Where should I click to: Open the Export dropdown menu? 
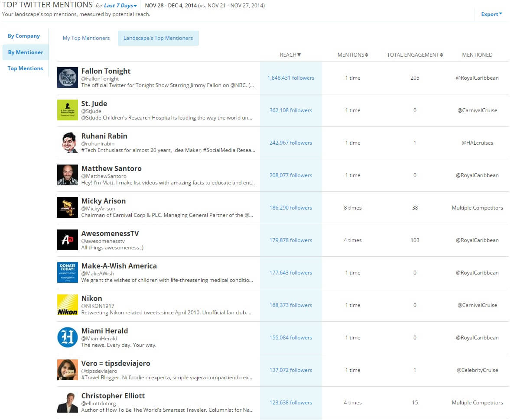point(491,14)
